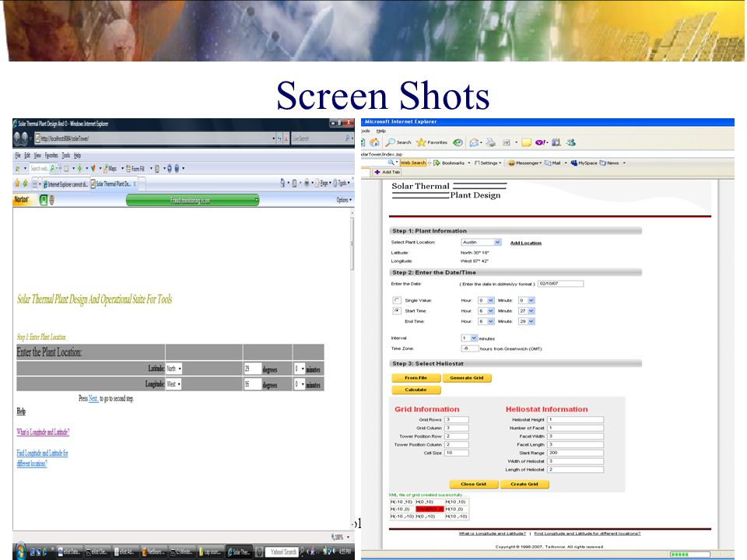This screenshot has height=560, width=747.
Task: Click the Print icon in the right browser toolbar
Action: click(x=491, y=142)
